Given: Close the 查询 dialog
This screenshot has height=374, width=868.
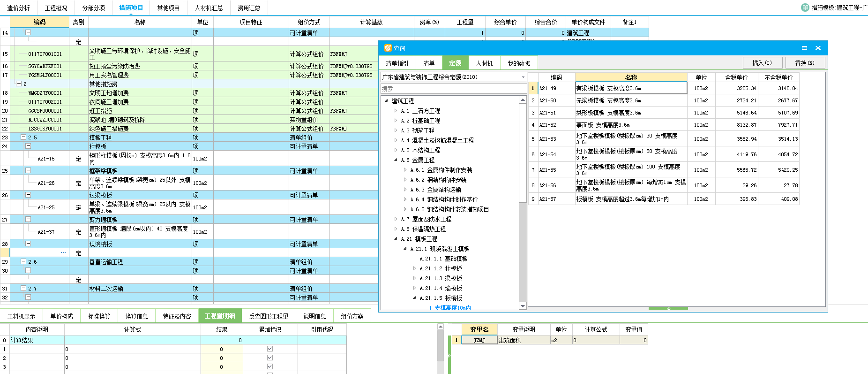Looking at the screenshot, I should pyautogui.click(x=818, y=48).
